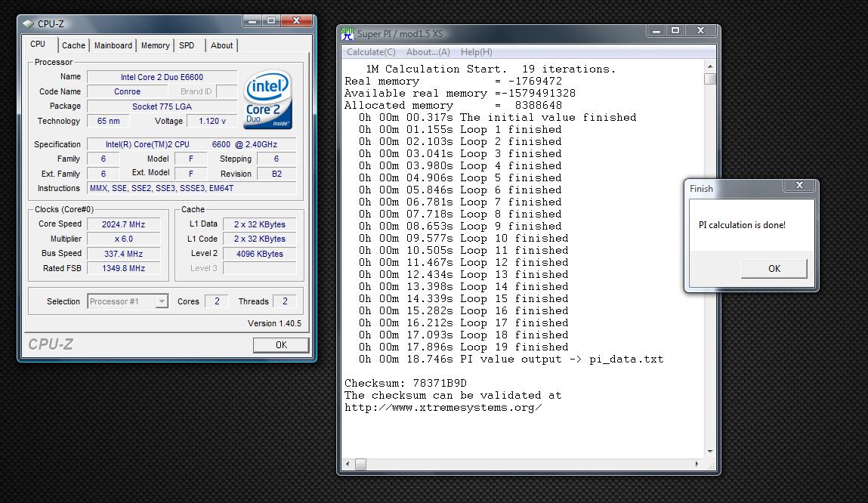Close the Super PI window

tap(701, 31)
